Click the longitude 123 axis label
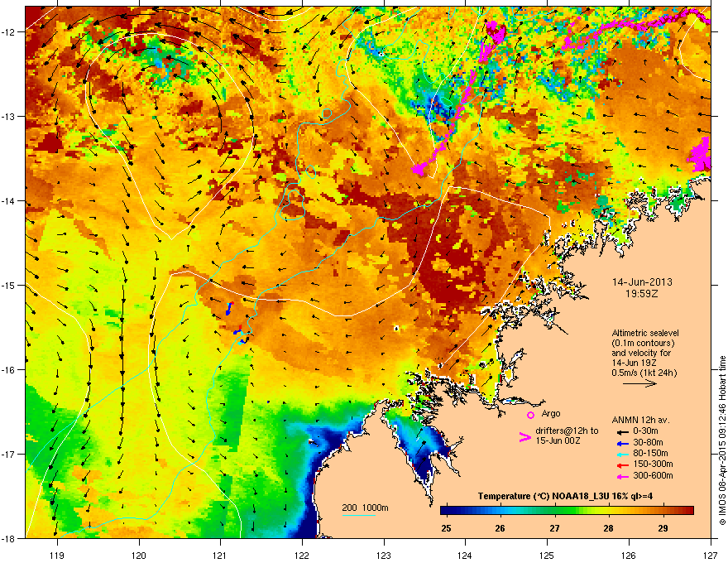Screen dimensions: 728x563 point(384,556)
